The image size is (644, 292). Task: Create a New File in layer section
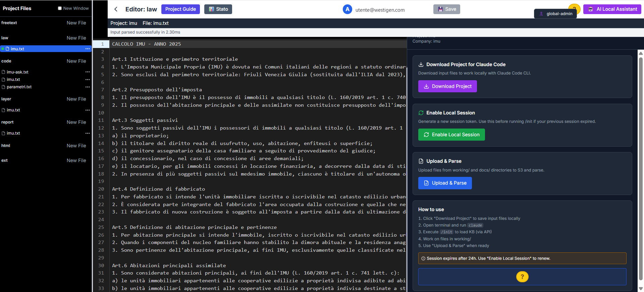click(76, 99)
